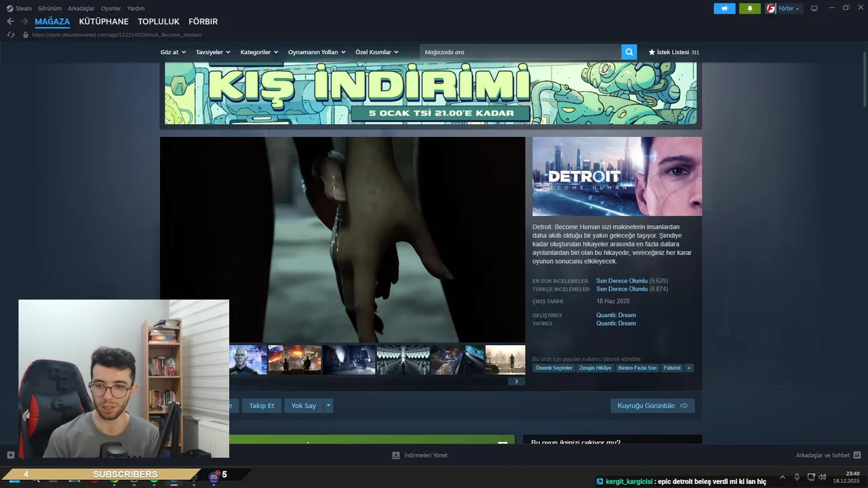868x488 pixels.
Task: Expand the Göz at dropdown
Action: pos(173,52)
